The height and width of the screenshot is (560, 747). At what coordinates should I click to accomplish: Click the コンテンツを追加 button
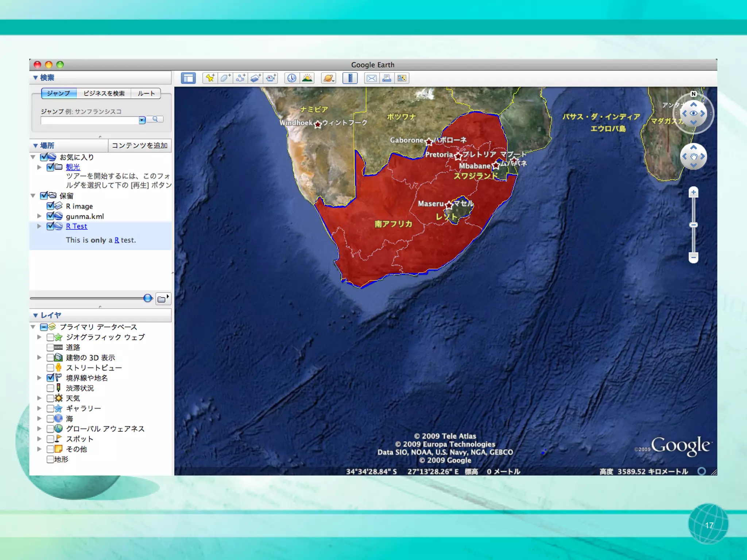point(140,145)
